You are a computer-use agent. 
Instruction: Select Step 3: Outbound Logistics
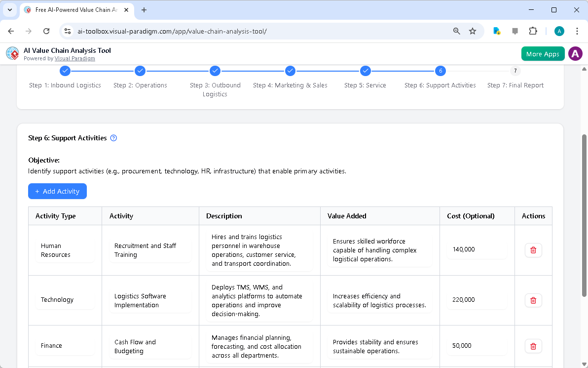(215, 71)
